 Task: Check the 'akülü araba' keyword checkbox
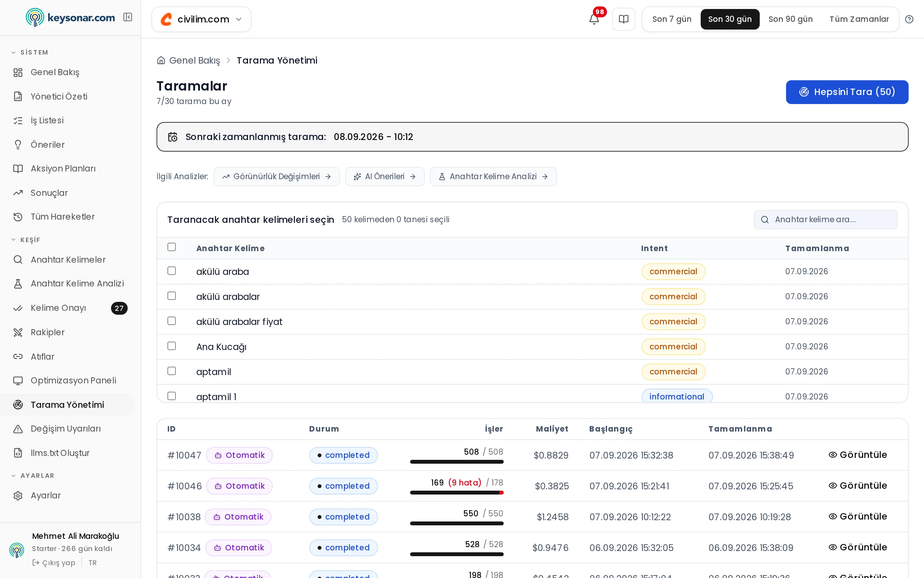point(172,271)
